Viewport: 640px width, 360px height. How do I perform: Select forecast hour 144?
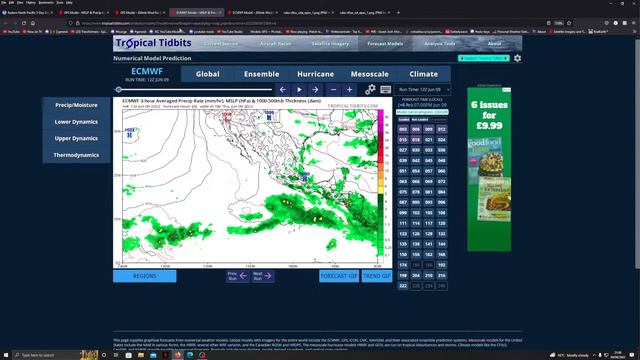[x=441, y=244]
